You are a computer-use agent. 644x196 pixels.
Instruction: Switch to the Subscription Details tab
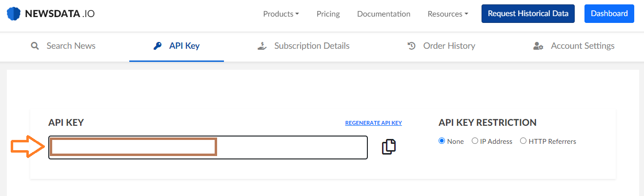pyautogui.click(x=303, y=46)
